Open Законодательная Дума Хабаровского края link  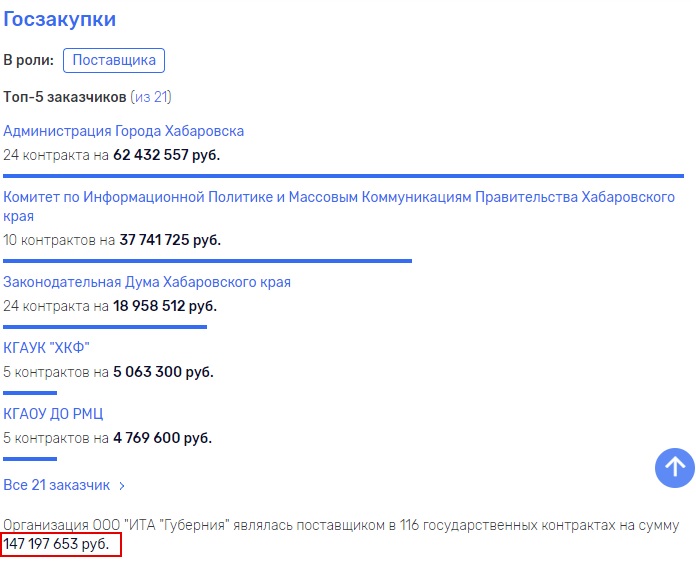(147, 282)
